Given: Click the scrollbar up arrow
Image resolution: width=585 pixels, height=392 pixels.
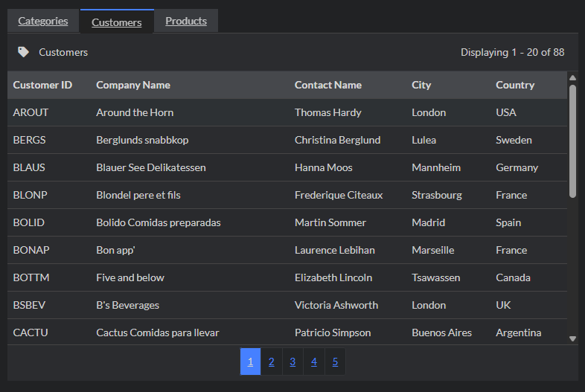Looking at the screenshot, I should (572, 77).
